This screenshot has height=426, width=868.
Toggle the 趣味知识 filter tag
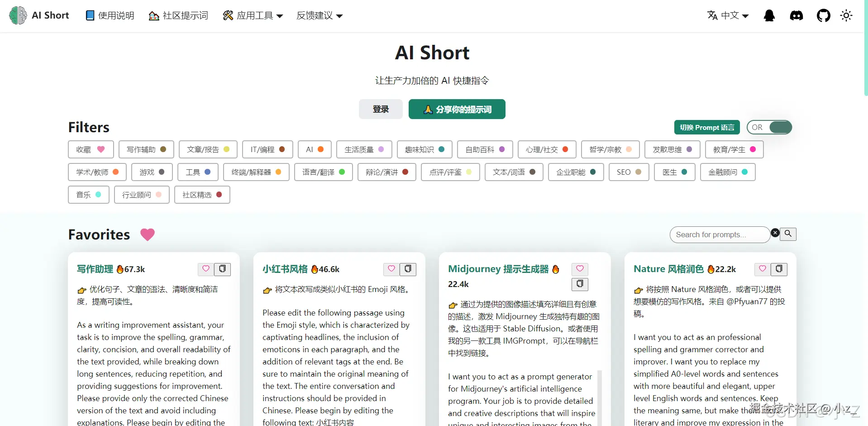424,149
